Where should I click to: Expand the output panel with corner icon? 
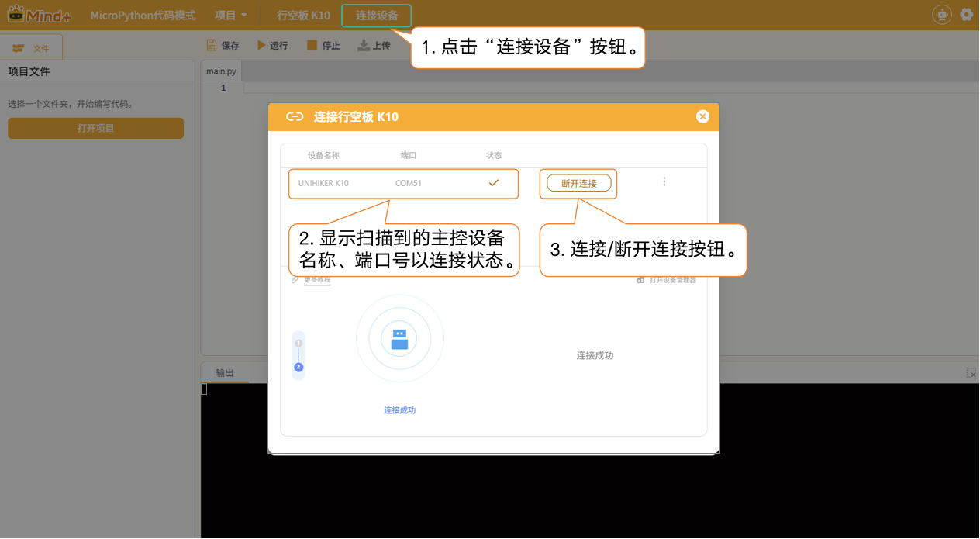tap(971, 373)
